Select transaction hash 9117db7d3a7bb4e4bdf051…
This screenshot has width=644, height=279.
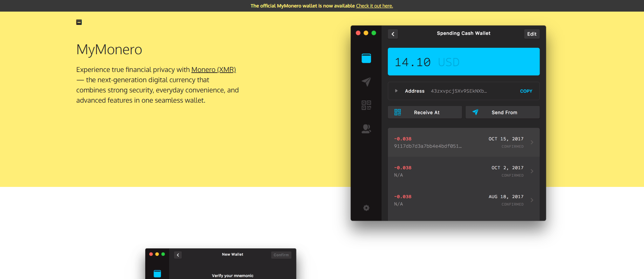[428, 146]
